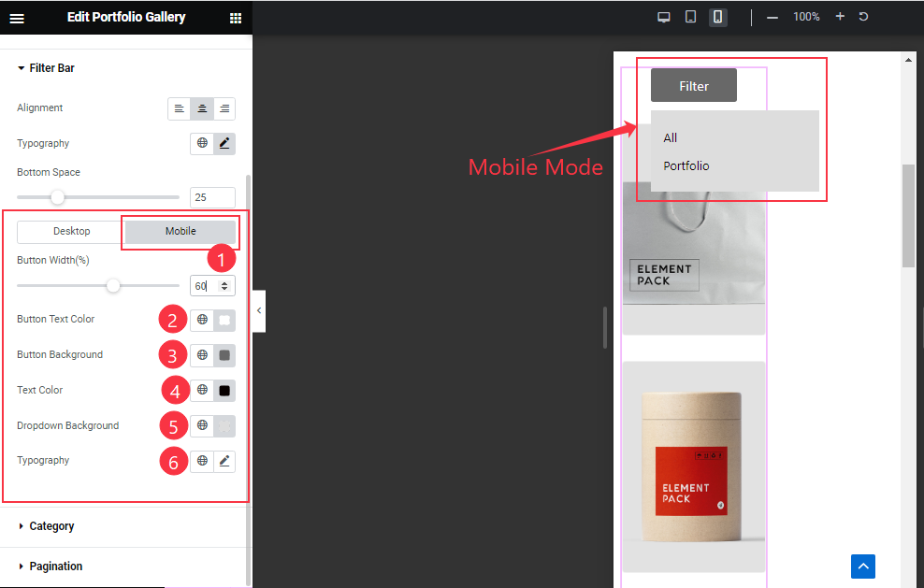
Task: Click the Button Width slider handle
Action: coord(113,286)
